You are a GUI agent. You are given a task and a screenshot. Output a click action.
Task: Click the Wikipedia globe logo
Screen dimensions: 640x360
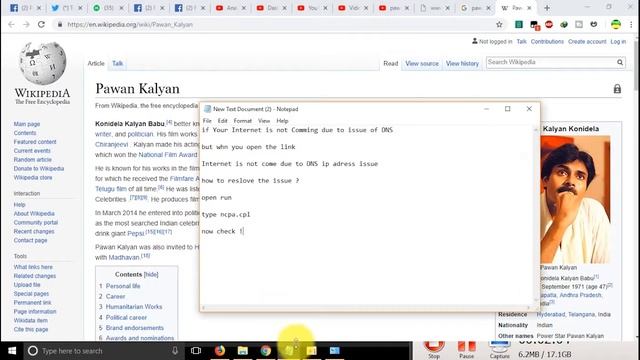pos(42,63)
